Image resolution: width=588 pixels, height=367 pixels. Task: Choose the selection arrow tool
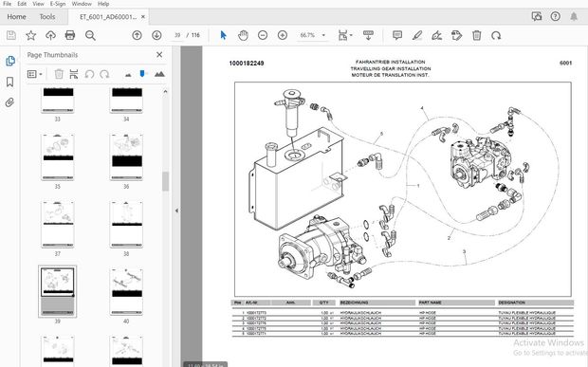pos(224,35)
